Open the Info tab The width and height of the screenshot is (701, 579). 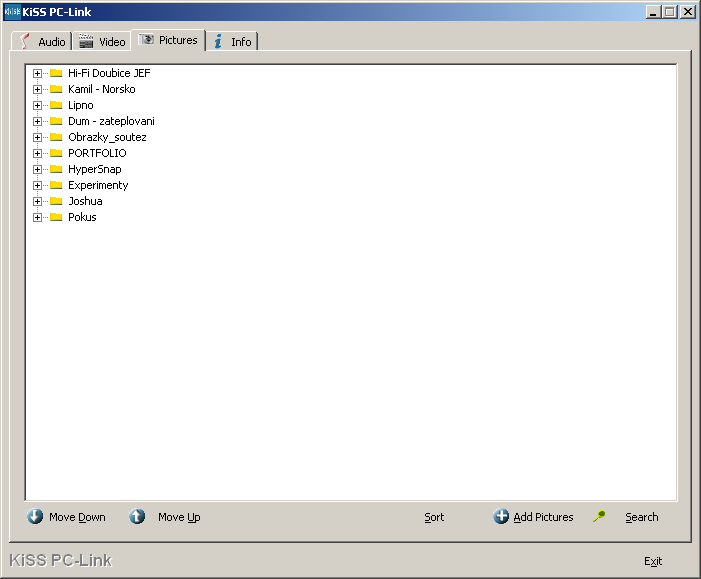232,42
